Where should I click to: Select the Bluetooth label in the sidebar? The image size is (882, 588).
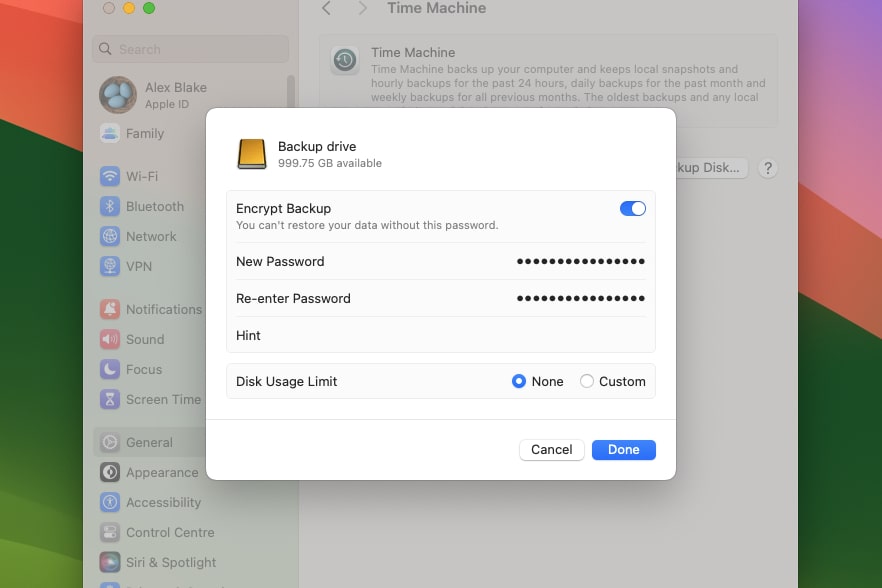[155, 207]
